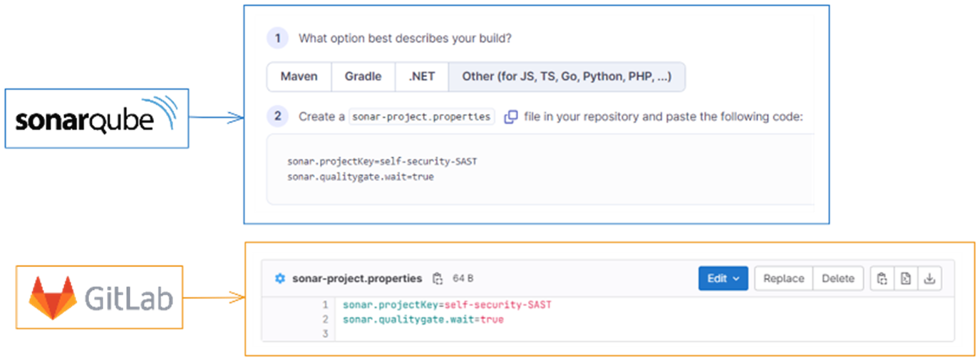Click the 64 B file size label
This screenshot has width=980, height=361.
(463, 278)
